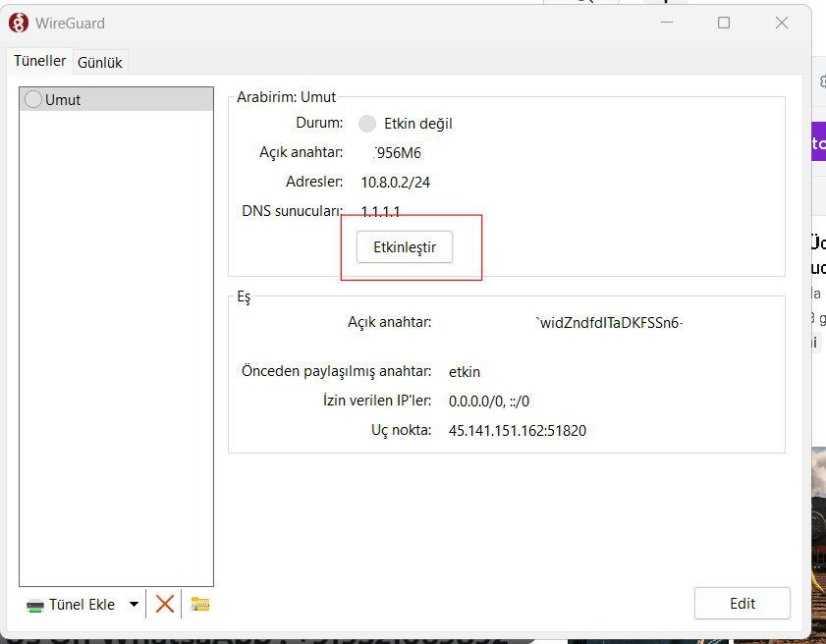This screenshot has width=826, height=644.
Task: Close the WireGuard window
Action: [782, 23]
